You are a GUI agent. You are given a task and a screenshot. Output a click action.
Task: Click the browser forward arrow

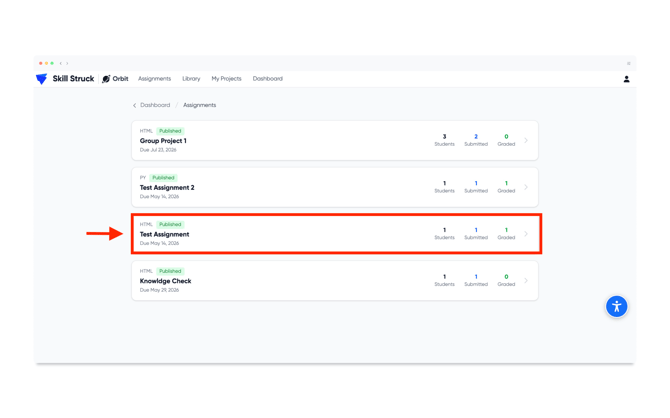[67, 63]
